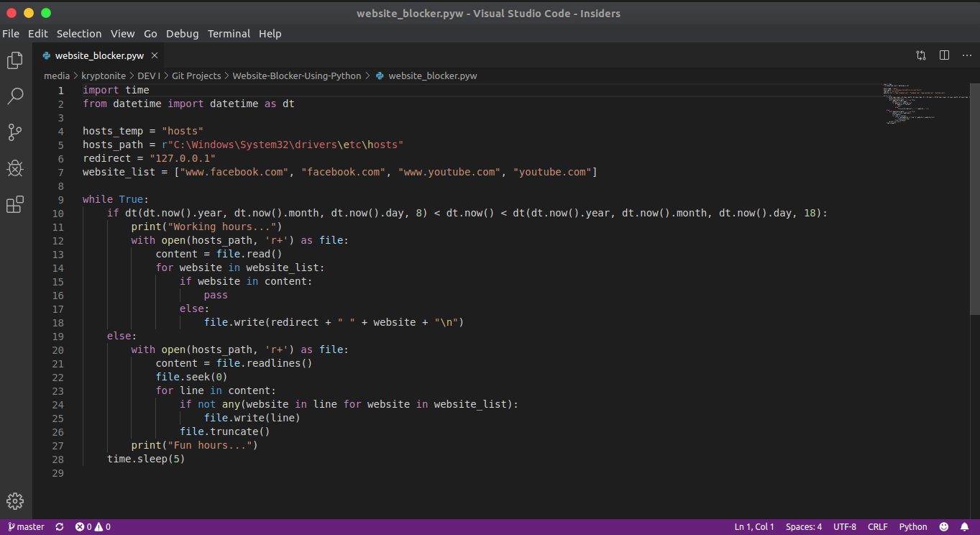Change the Python language mode
The width and height of the screenshot is (980, 535).
(x=913, y=527)
